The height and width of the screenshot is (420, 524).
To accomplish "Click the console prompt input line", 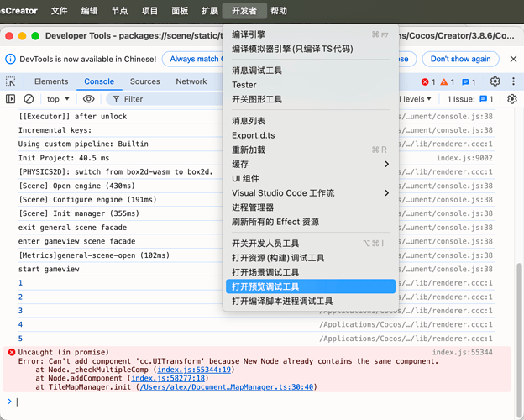I will [260, 402].
